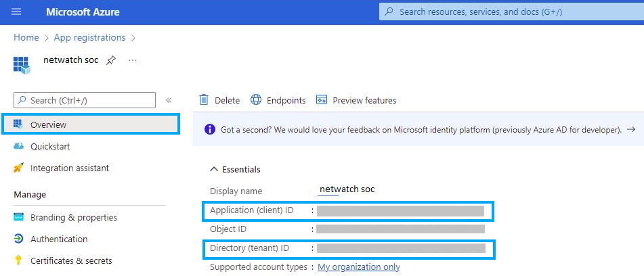
Task: Focus the top search resources field
Action: click(511, 12)
